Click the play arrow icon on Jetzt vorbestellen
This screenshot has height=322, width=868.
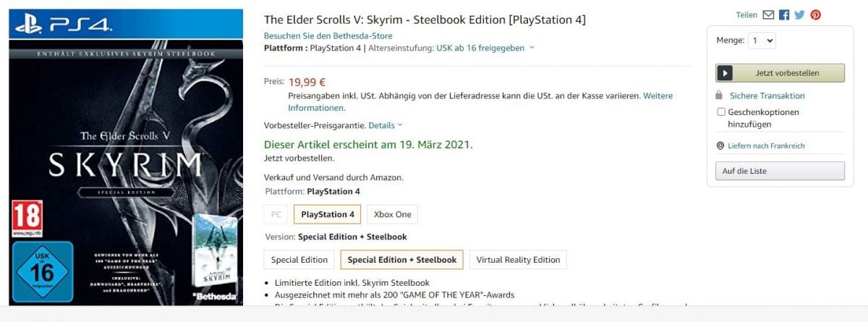point(726,73)
